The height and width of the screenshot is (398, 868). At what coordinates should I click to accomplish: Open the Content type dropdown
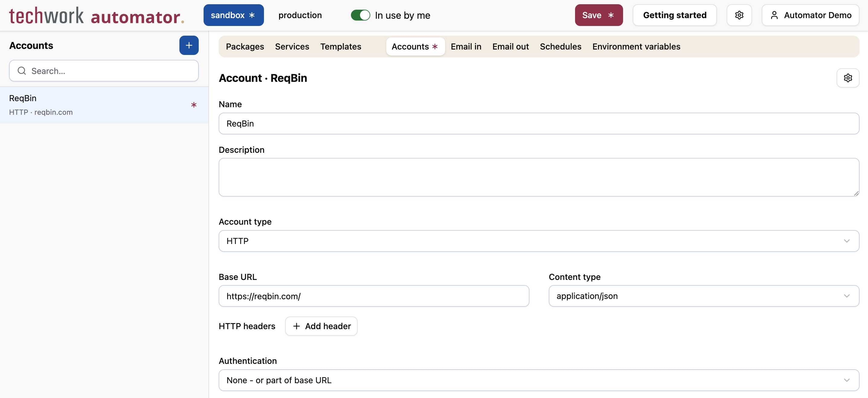coord(704,296)
